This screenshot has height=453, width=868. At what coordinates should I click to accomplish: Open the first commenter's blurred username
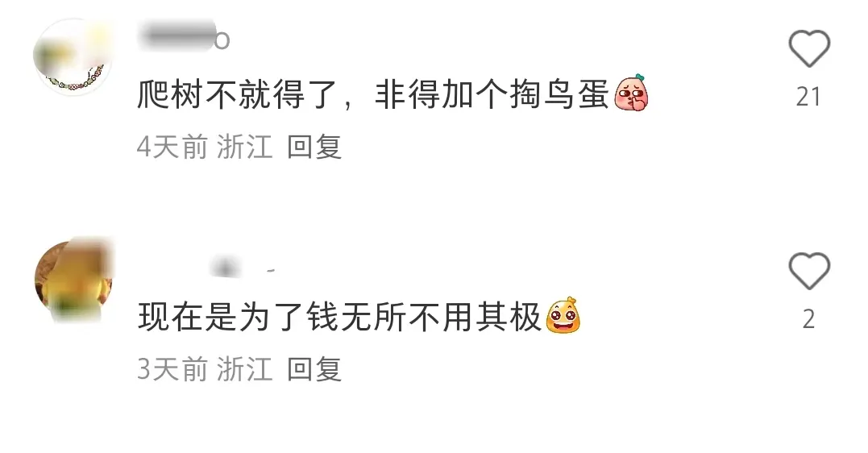183,36
